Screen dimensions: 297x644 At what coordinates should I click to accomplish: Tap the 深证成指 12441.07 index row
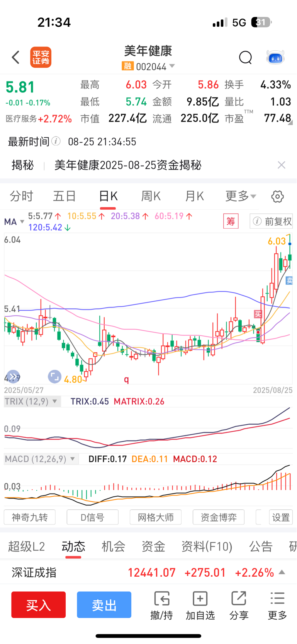click(148, 572)
